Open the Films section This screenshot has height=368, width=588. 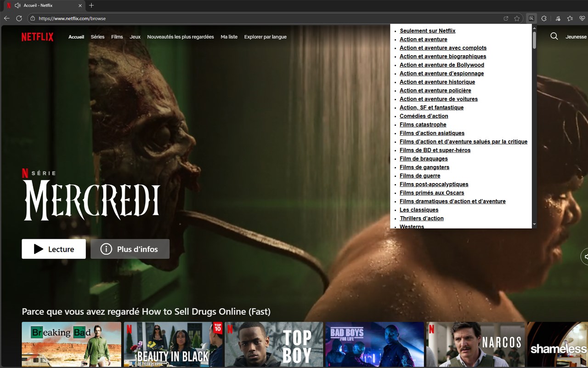coord(117,37)
